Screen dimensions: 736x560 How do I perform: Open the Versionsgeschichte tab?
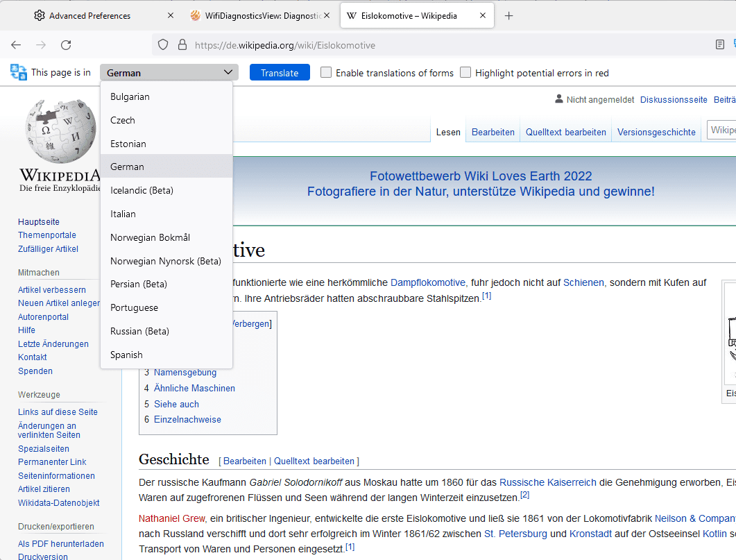point(656,132)
